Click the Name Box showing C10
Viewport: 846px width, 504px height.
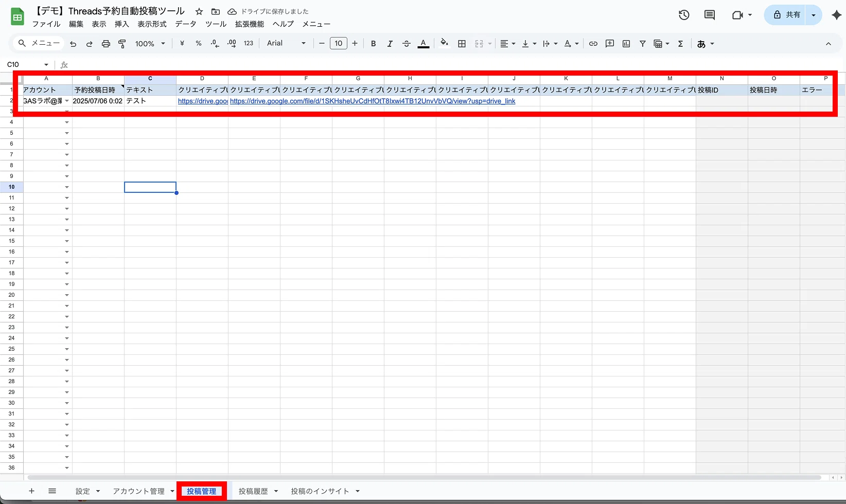28,65
